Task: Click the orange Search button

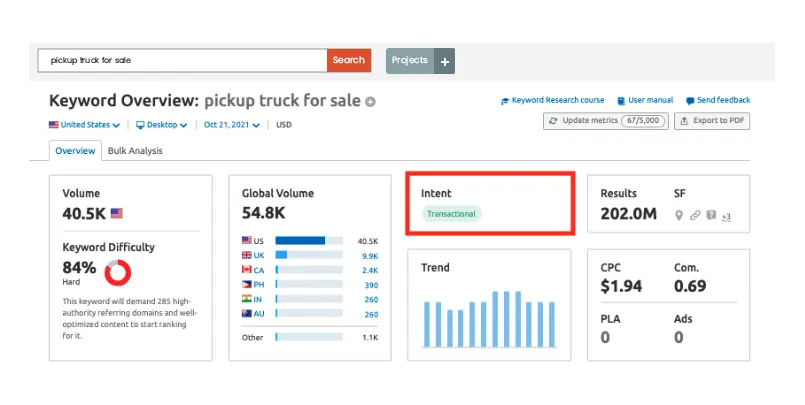Action: pos(349,61)
